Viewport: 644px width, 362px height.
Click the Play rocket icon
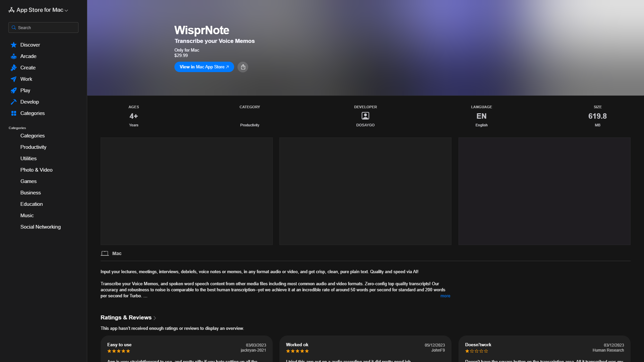tap(14, 90)
